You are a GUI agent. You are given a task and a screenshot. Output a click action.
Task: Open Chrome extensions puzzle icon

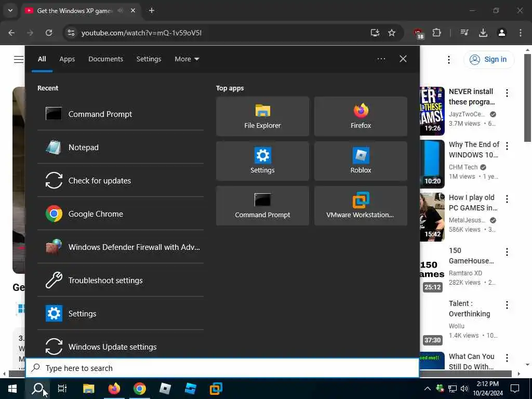[x=436, y=33]
